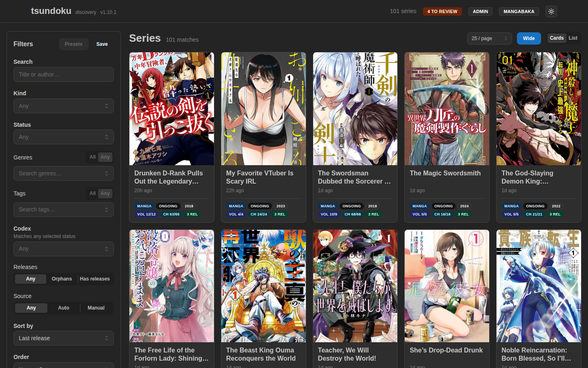
Task: Click 20h ago timestamp
Action: pos(143,191)
